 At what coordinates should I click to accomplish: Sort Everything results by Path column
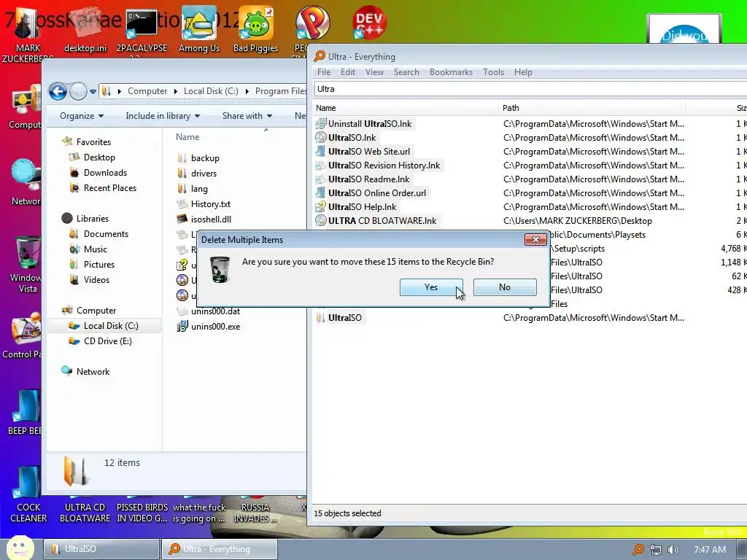592,108
